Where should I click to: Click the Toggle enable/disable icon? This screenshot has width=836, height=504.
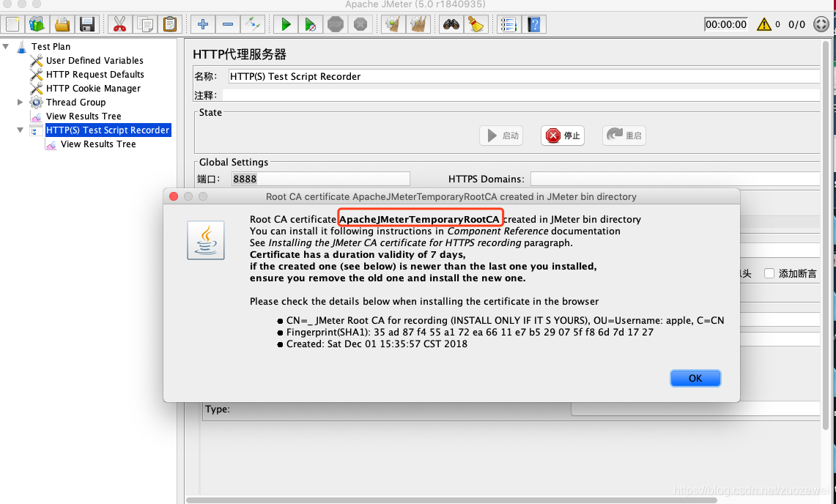point(253,24)
